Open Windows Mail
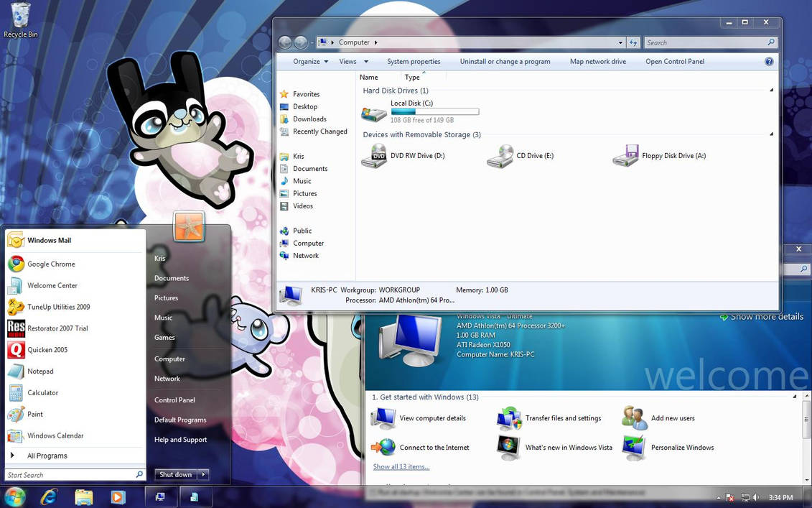 coord(47,240)
